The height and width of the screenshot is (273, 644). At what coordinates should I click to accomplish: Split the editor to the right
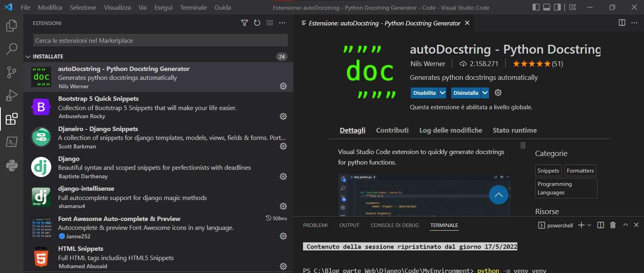(x=622, y=23)
